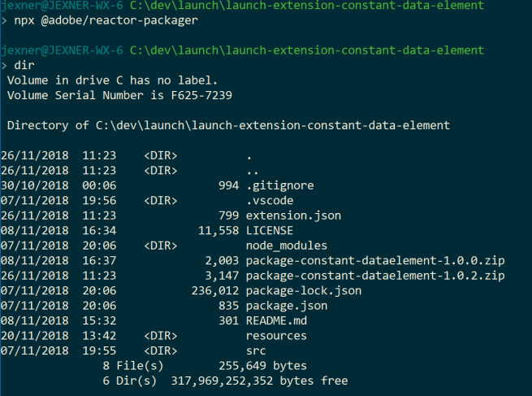Screen dimensions: 532x396
Task: Click the README.md file name
Action: click(x=276, y=320)
